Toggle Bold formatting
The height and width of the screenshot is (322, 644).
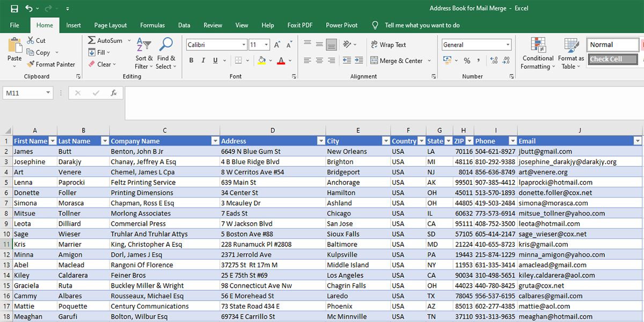point(191,61)
